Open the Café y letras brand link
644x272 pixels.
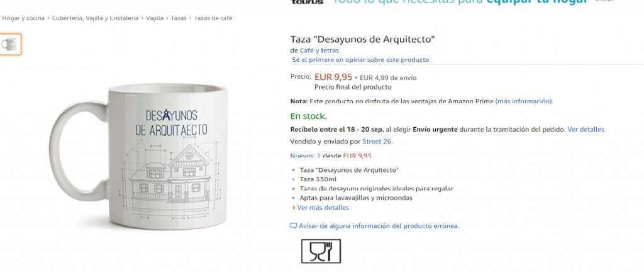[x=319, y=50]
